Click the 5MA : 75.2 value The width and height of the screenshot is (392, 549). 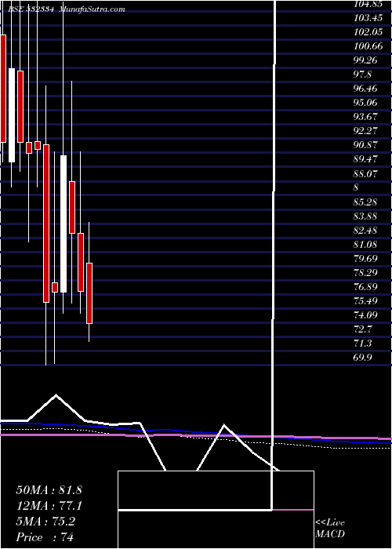[45, 522]
